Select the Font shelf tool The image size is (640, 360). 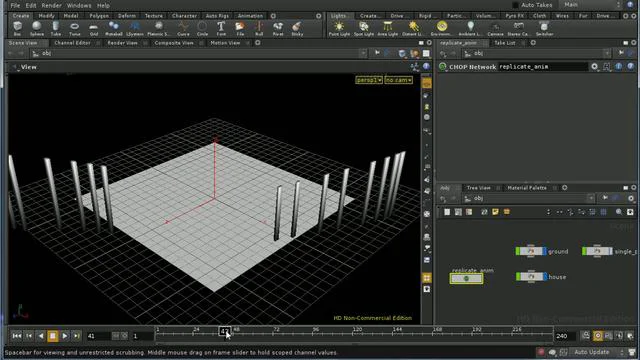tap(221, 29)
